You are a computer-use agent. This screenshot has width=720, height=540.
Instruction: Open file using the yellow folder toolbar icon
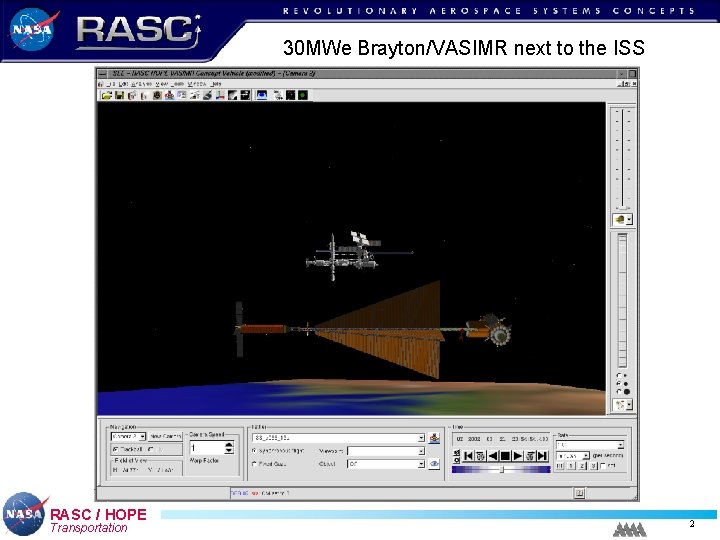pyautogui.click(x=107, y=95)
